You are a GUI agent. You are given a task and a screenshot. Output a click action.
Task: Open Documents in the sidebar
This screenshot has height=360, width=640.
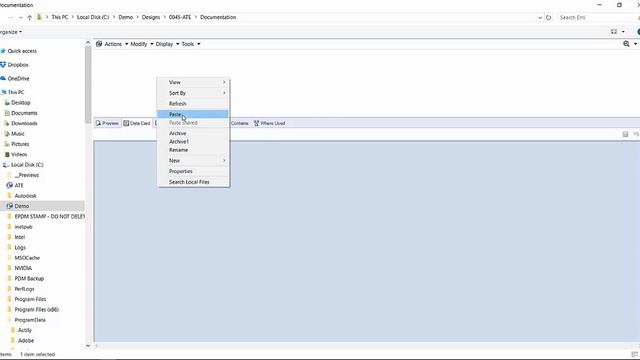[x=24, y=113]
